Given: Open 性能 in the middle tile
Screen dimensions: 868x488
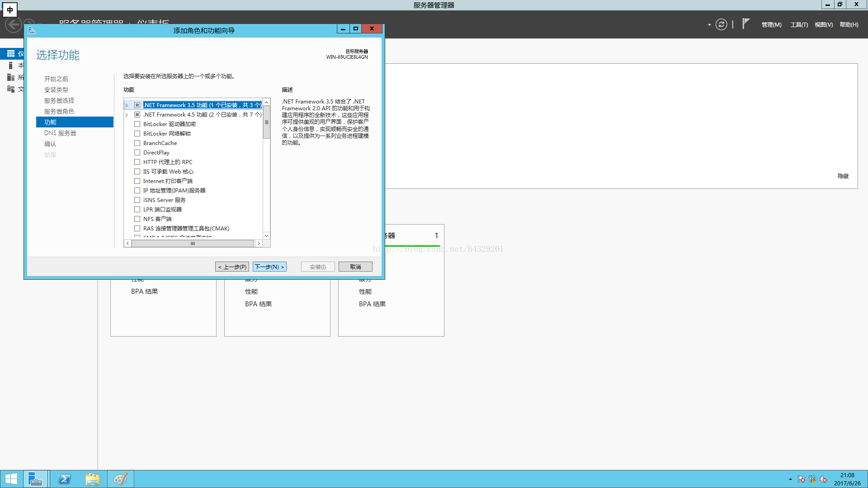Looking at the screenshot, I should [x=251, y=291].
